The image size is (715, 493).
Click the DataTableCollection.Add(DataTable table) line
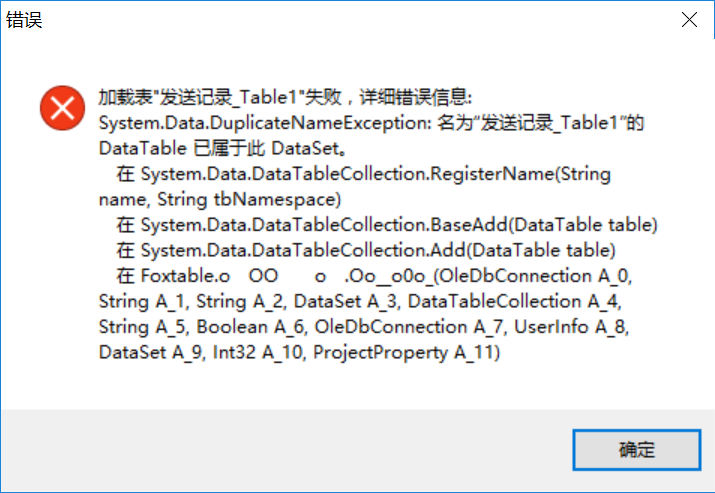point(366,251)
